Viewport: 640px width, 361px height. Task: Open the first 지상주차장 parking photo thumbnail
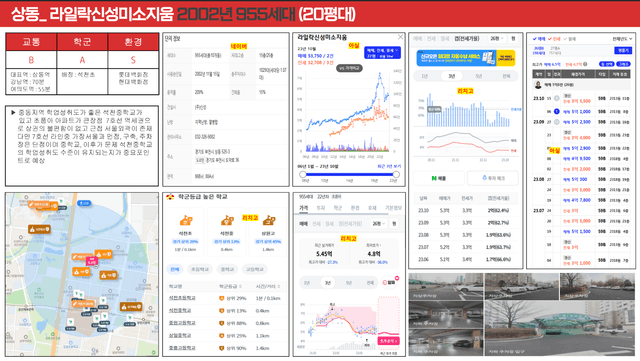tap(446, 287)
